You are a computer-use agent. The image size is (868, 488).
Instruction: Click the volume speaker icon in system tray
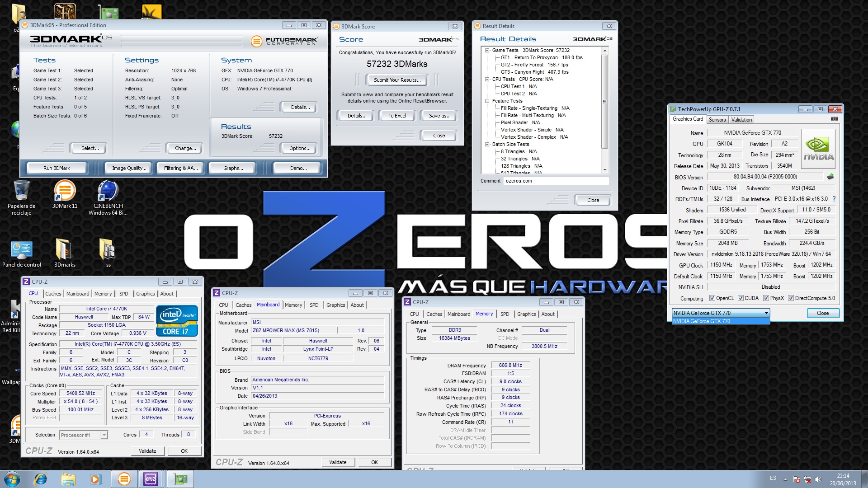(818, 479)
